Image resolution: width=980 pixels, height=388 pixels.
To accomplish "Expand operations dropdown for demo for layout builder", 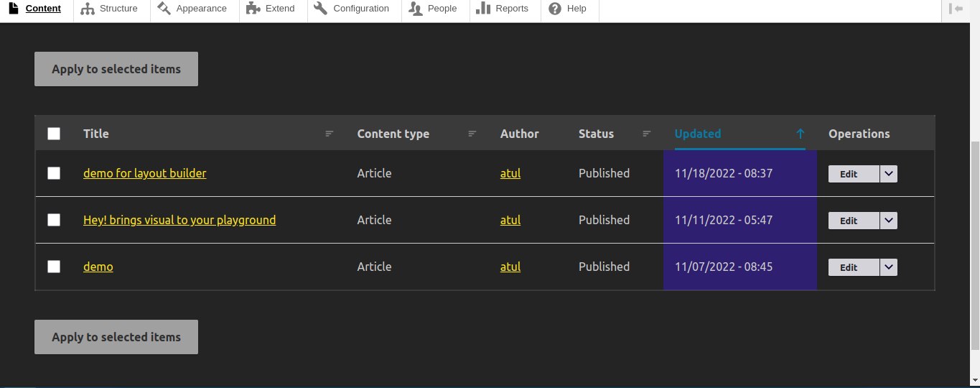I will pyautogui.click(x=889, y=174).
